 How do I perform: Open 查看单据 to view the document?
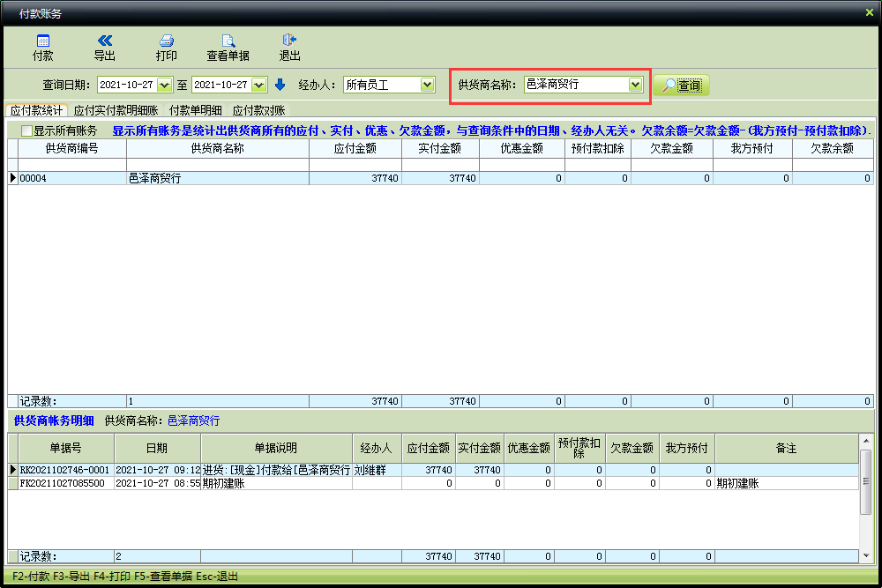pos(228,48)
